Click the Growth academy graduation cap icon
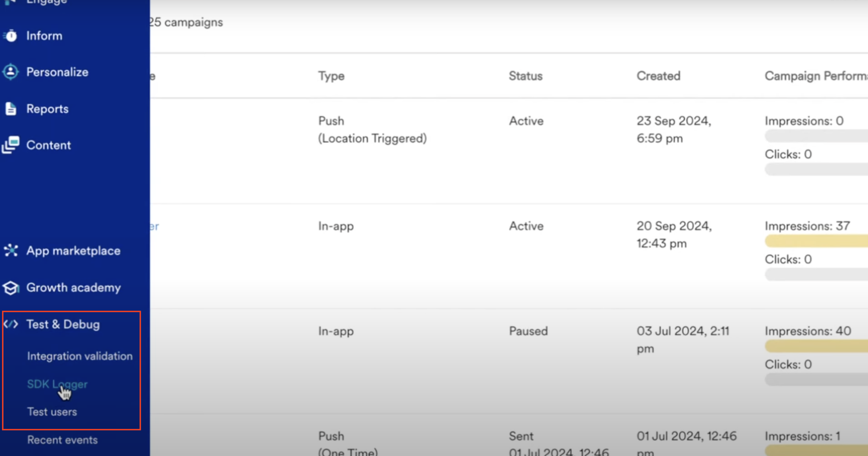This screenshot has width=868, height=456. [x=11, y=288]
